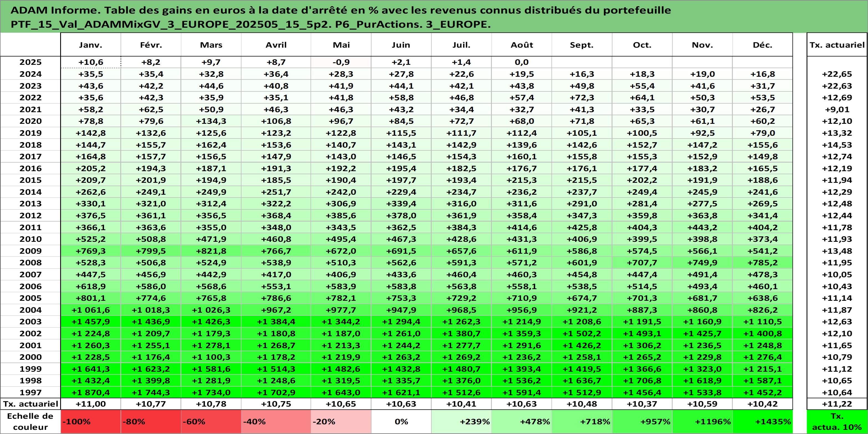
Task: Click the -80% red color swatch
Action: [151, 422]
